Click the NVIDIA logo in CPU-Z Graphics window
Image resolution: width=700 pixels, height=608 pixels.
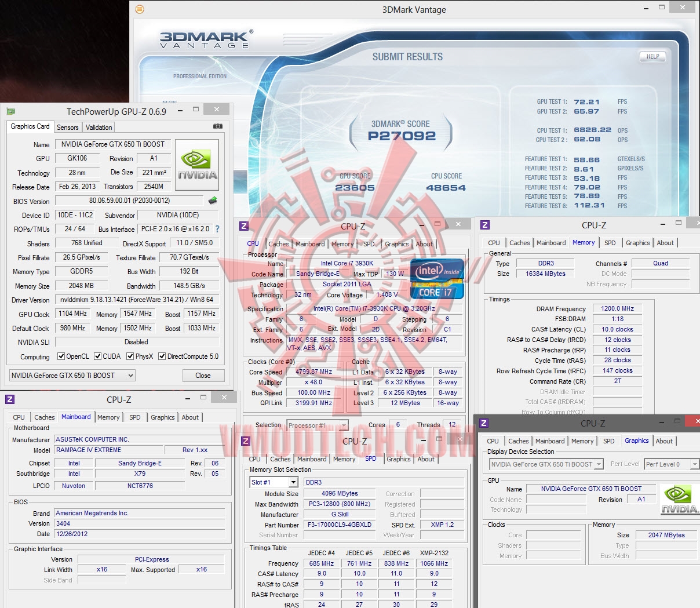pos(679,500)
